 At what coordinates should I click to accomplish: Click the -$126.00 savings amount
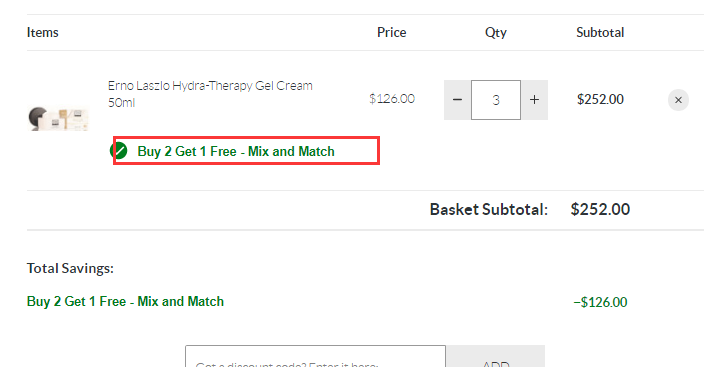[x=600, y=302]
